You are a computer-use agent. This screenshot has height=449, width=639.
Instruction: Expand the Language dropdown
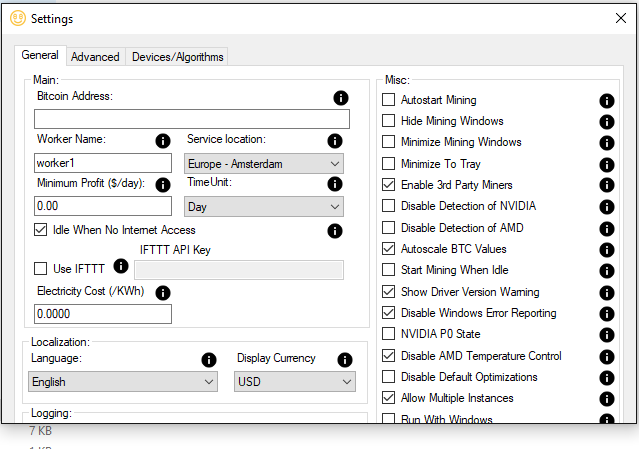[x=123, y=381]
